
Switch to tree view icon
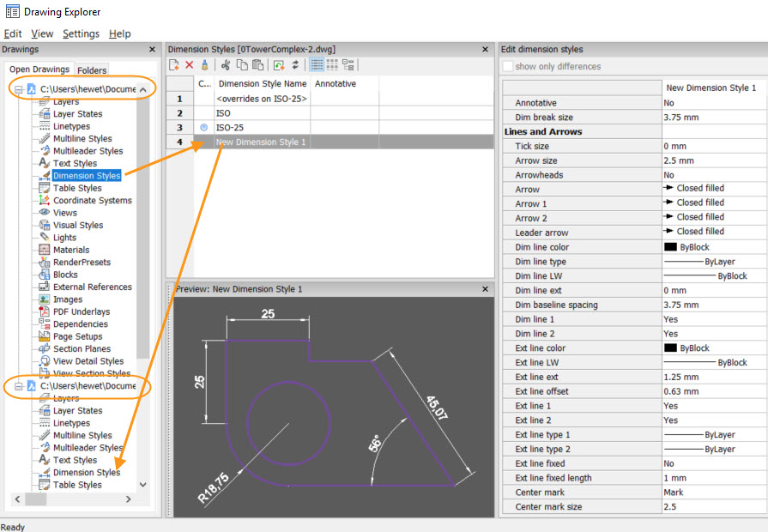(348, 64)
